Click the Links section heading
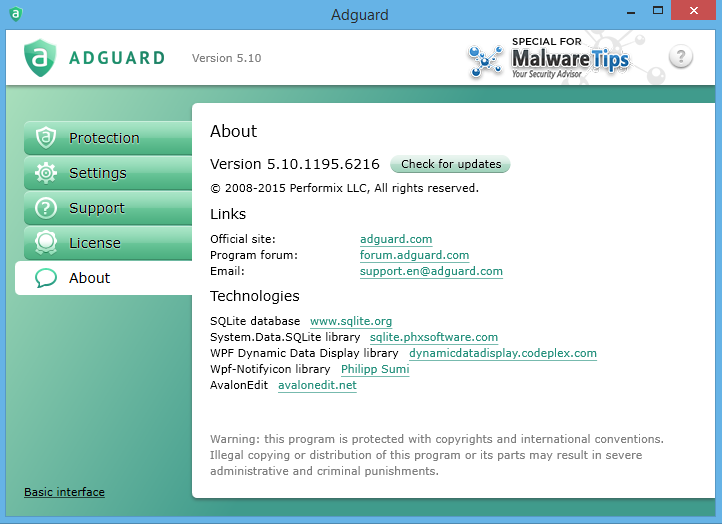The height and width of the screenshot is (524, 722). [228, 214]
